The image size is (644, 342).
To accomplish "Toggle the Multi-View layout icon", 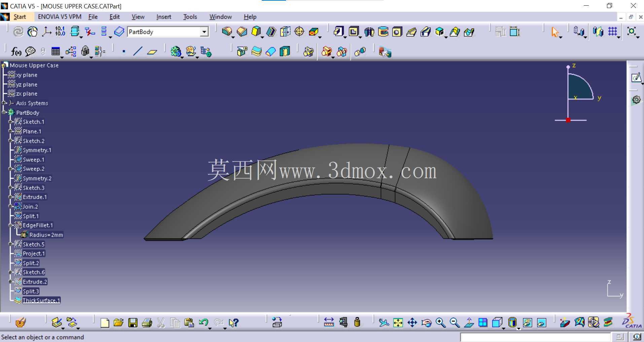I will [482, 322].
